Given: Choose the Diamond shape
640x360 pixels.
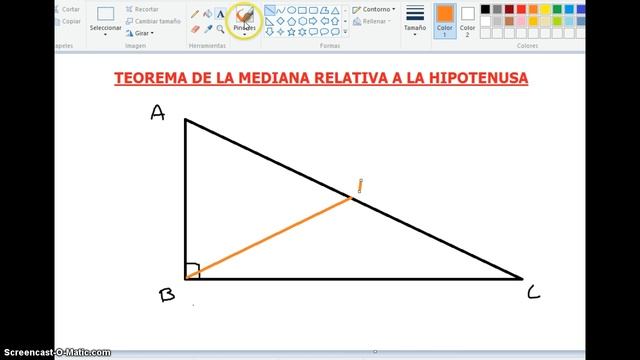Looking at the screenshot, I should [x=281, y=21].
